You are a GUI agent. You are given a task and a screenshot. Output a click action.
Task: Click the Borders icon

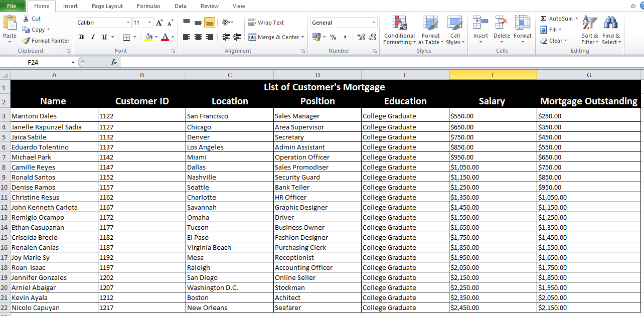[x=126, y=37]
